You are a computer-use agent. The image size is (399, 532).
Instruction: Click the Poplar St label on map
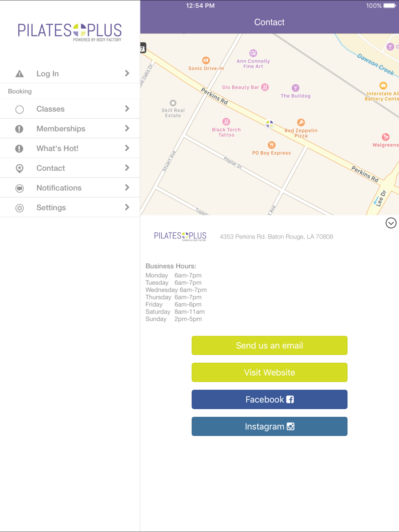233,163
